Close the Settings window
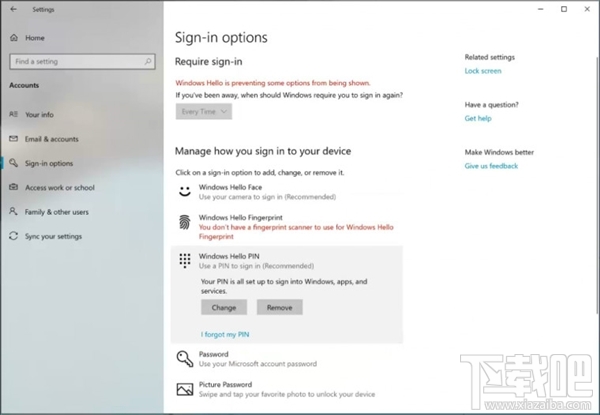 (587, 9)
